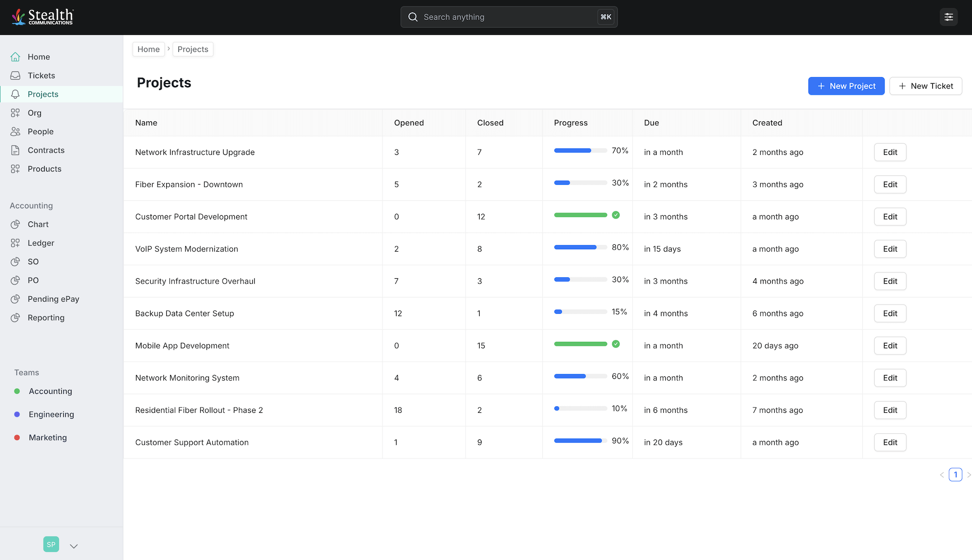Open the Home sidebar icon
The width and height of the screenshot is (972, 560).
(15, 57)
